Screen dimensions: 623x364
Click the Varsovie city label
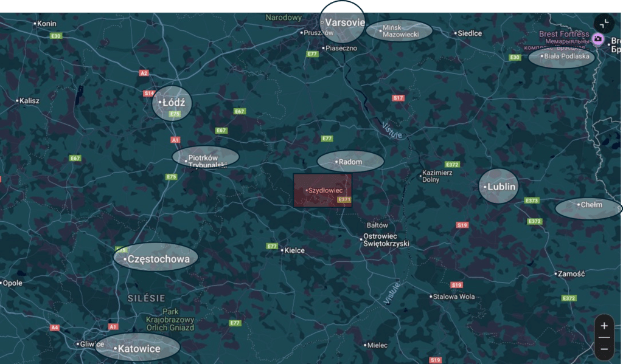(344, 22)
